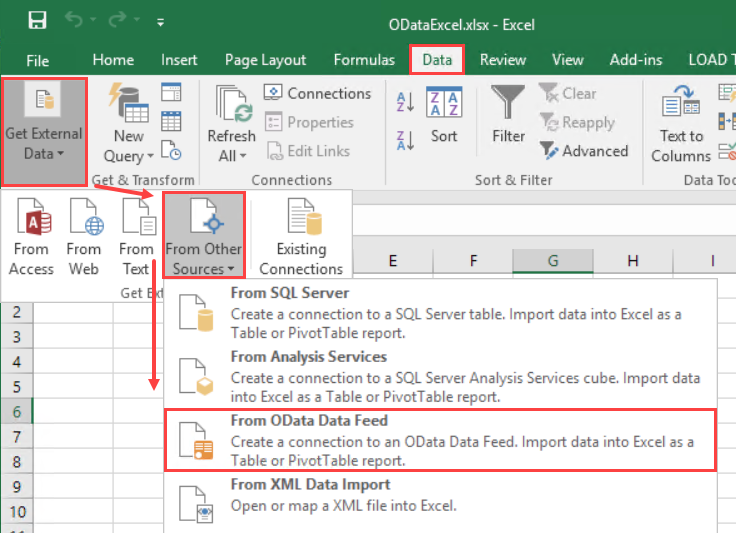Switch to the Review tab
The height and width of the screenshot is (533, 736).
503,60
